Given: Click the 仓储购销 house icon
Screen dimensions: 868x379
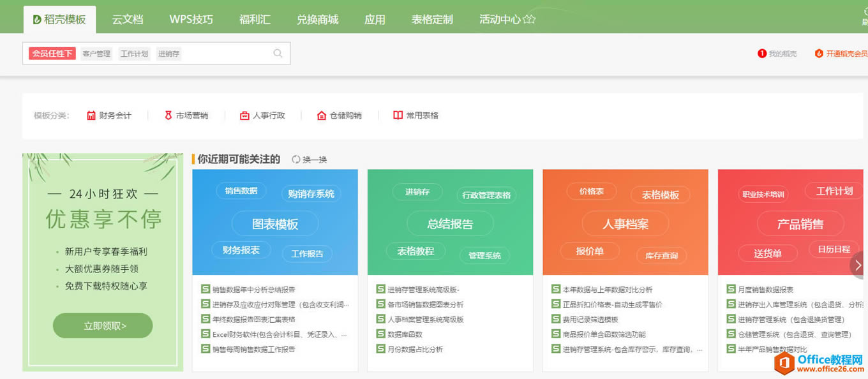Looking at the screenshot, I should click(322, 115).
